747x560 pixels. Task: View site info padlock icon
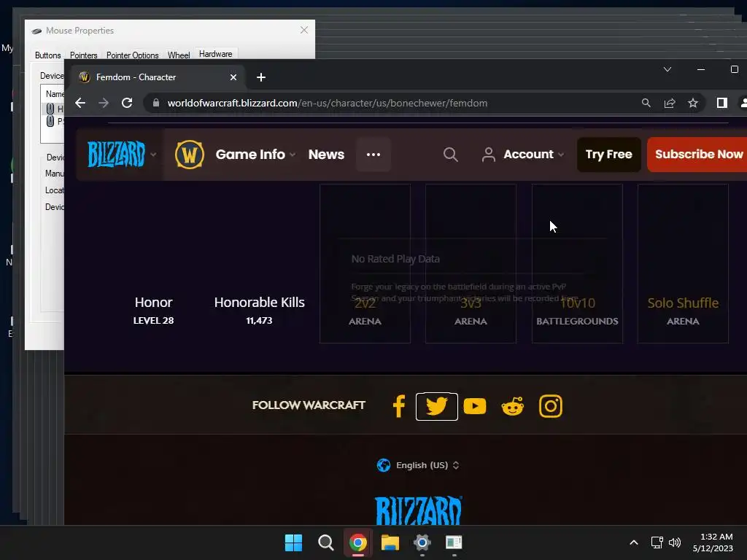156,103
